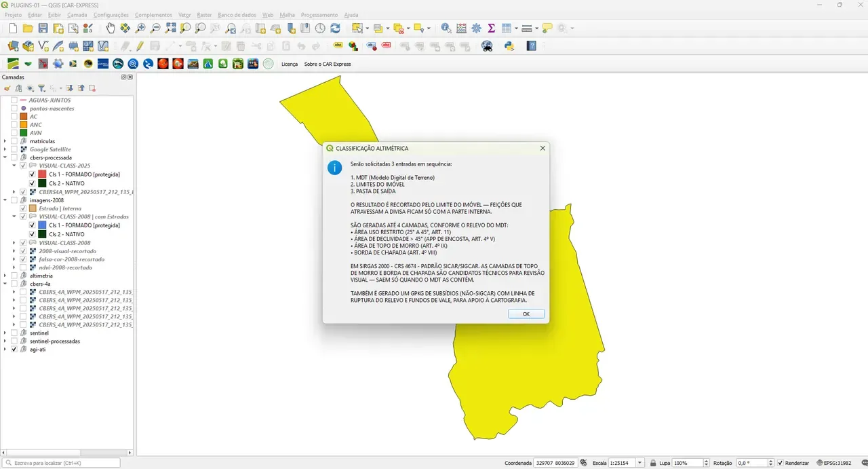This screenshot has width=868, height=469.
Task: Activate the Zoom In magnifier tool
Action: point(140,29)
